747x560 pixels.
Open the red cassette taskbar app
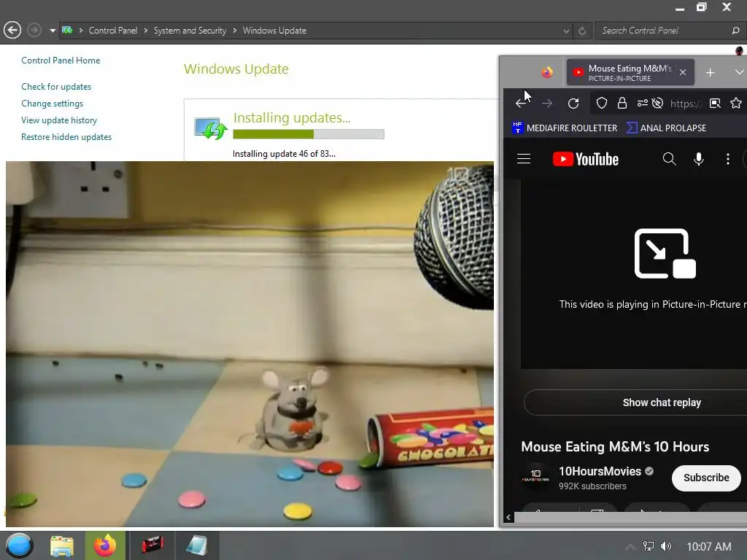pos(153,545)
